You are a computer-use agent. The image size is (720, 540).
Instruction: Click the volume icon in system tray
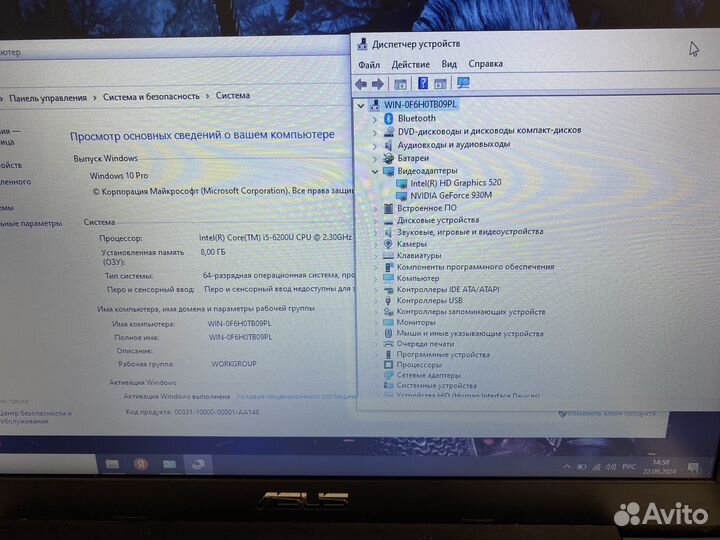(x=610, y=467)
